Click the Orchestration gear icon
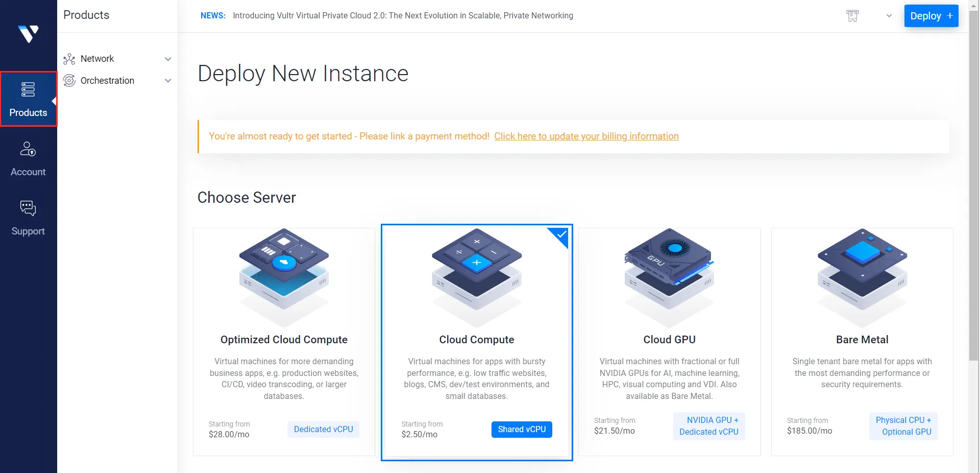Screen dimensions: 980x473 (x=69, y=81)
